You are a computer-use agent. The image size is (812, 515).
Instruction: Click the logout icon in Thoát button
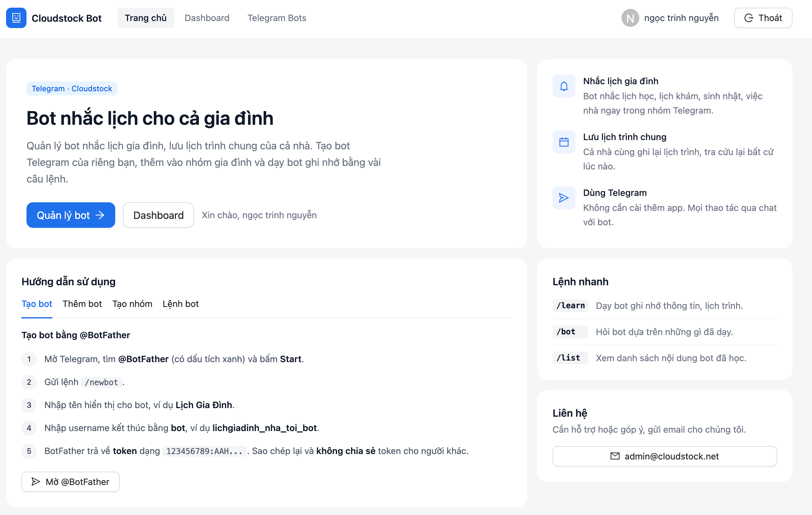pyautogui.click(x=748, y=18)
